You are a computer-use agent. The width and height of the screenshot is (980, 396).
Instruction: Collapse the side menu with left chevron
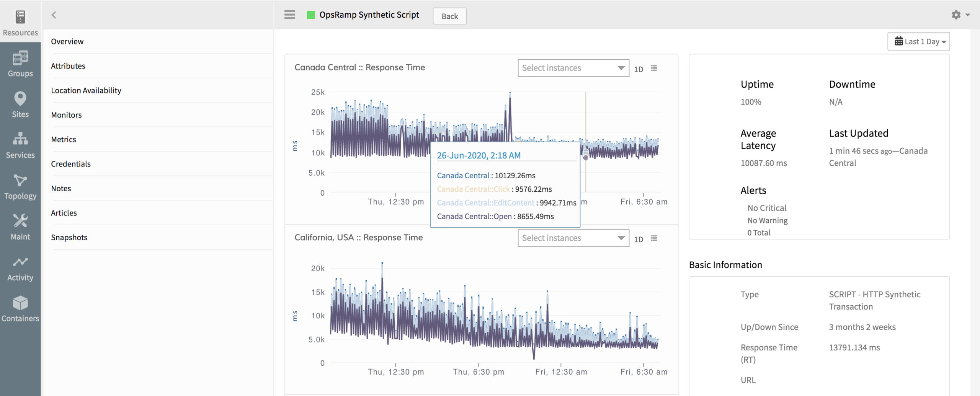click(54, 15)
